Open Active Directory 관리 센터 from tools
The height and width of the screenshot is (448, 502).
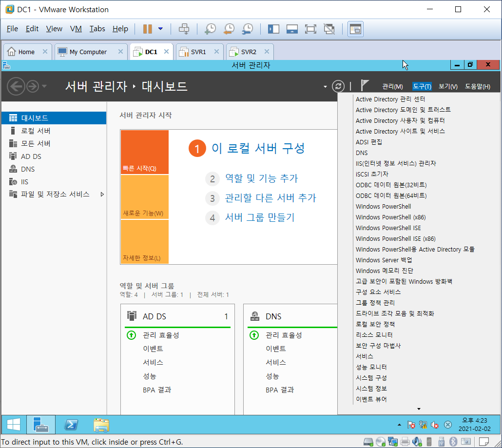tap(390, 99)
